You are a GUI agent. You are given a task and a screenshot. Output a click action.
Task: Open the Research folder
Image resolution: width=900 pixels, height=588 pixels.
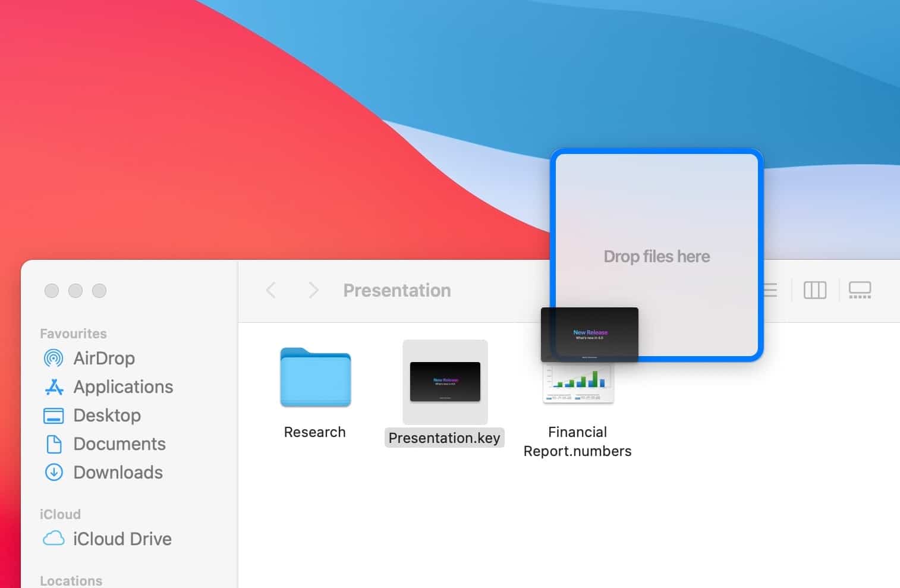315,379
